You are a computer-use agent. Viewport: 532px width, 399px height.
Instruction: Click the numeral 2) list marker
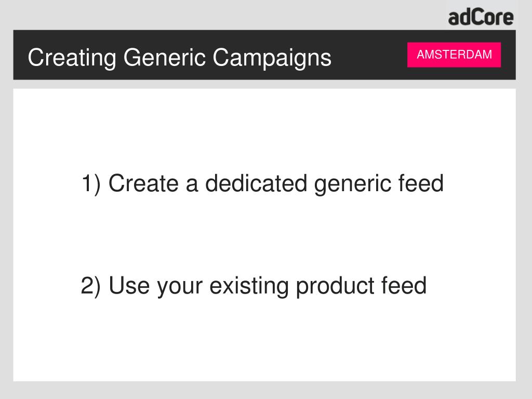90,286
